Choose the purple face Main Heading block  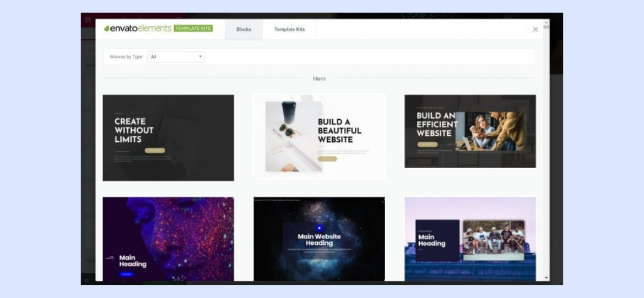(168, 240)
